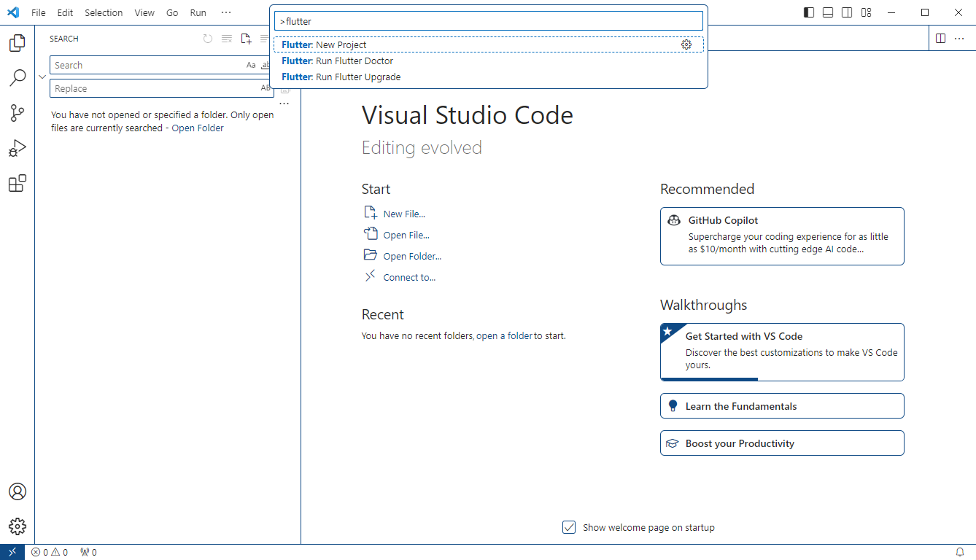
Task: Expand the overflow menu ellipsis in menu bar
Action: point(226,12)
